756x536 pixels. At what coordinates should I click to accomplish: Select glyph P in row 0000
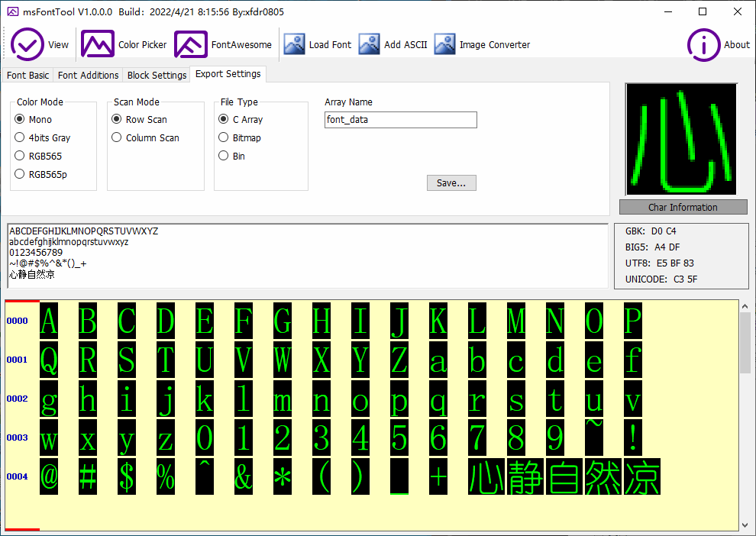click(632, 321)
